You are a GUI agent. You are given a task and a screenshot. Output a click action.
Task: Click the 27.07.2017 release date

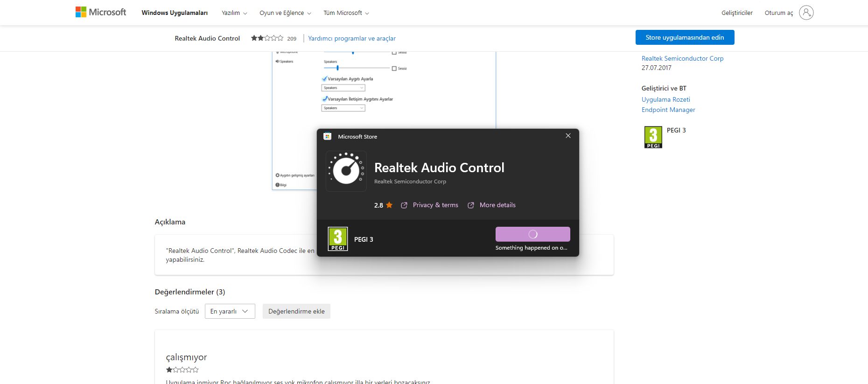click(x=656, y=68)
